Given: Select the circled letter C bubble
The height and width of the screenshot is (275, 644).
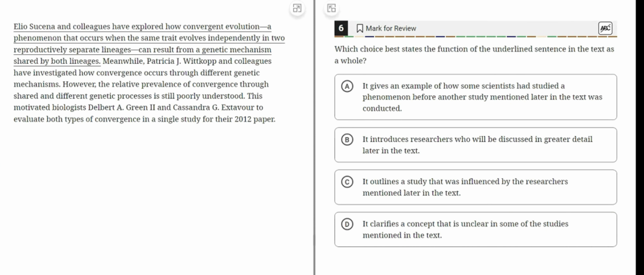Looking at the screenshot, I should tap(348, 182).
